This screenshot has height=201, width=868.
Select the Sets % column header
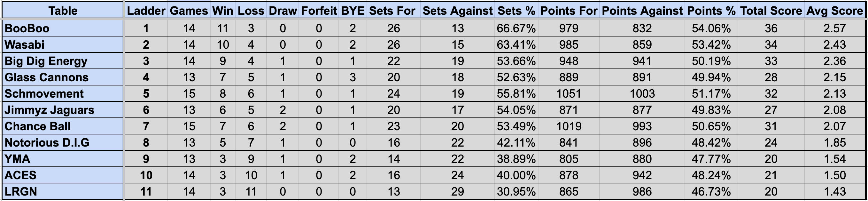tap(516, 11)
